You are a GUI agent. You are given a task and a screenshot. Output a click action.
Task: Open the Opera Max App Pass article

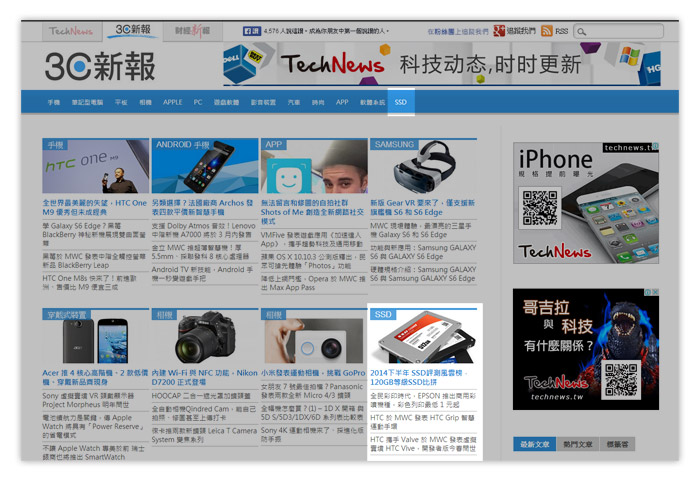tap(313, 283)
